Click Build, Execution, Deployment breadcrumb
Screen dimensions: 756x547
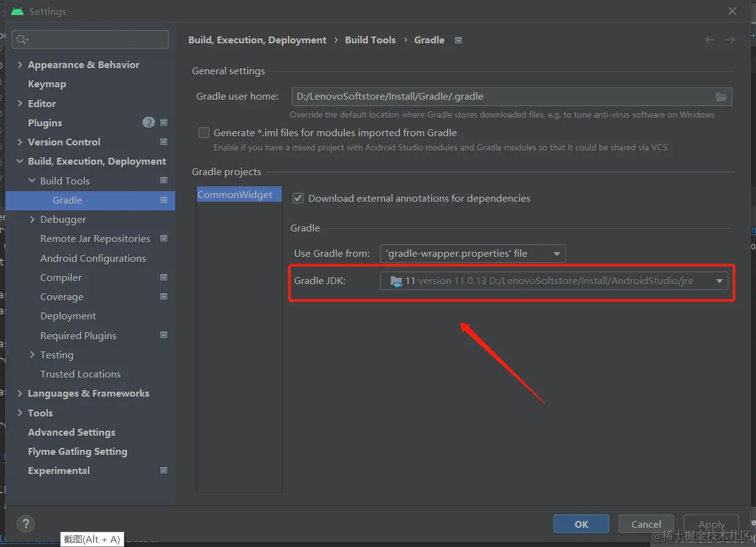pos(257,40)
